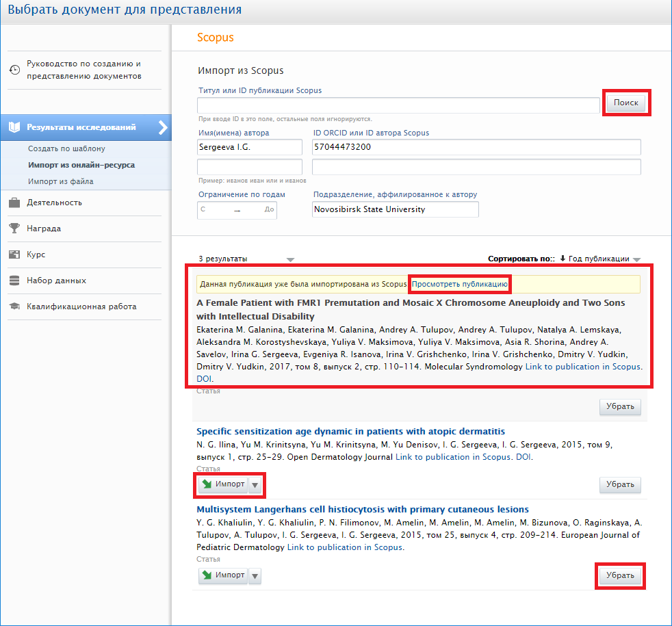Click the author name field with Sergeeva I.G.
The width and height of the screenshot is (672, 626).
coord(249,147)
